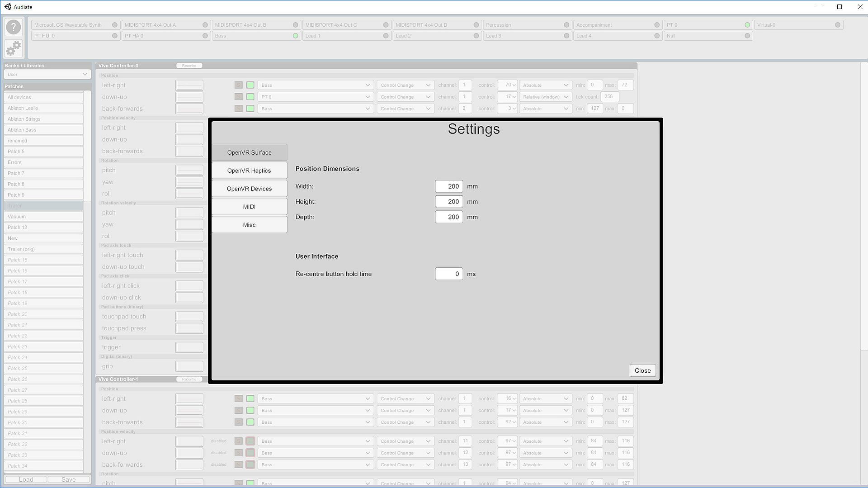Toggle MIDISPORT 4x4 Out B indicator
Viewport: 868px width, 488px height.
296,25
